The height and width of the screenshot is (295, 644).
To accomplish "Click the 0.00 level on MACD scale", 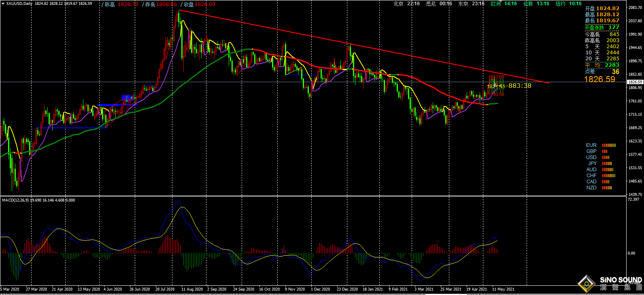I will pyautogui.click(x=631, y=253).
